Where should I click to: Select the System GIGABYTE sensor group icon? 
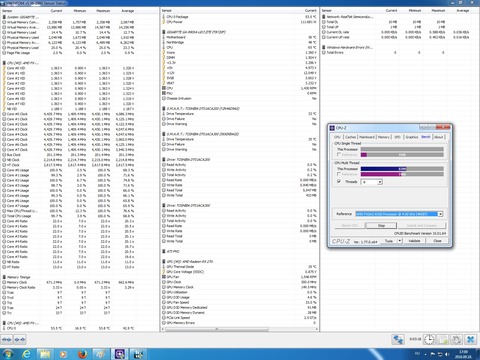tap(4, 17)
